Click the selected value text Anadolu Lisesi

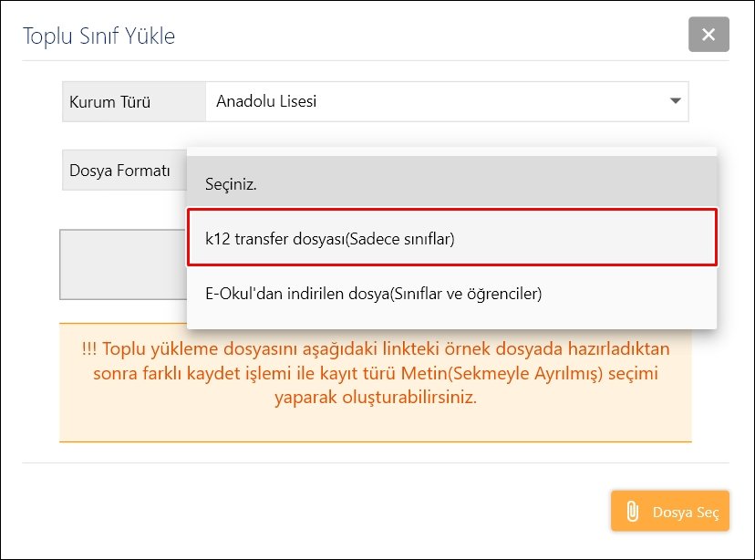point(266,101)
